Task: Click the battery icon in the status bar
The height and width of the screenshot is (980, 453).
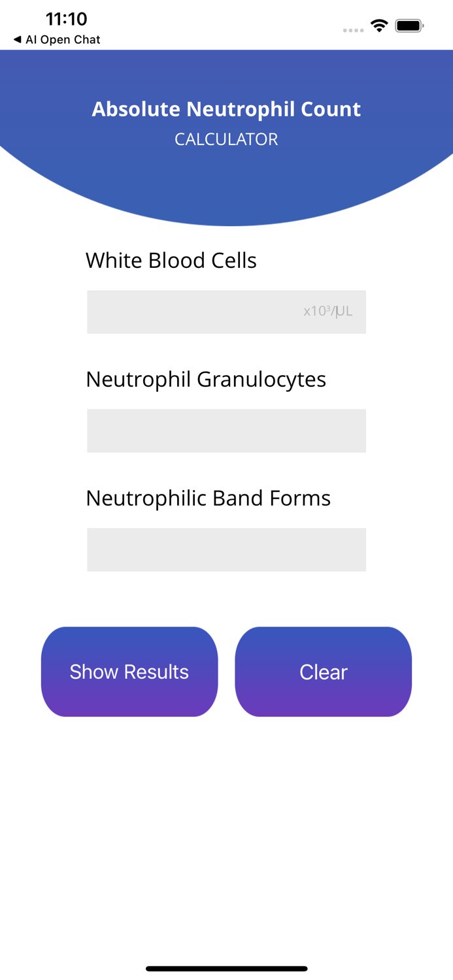Action: point(410,27)
